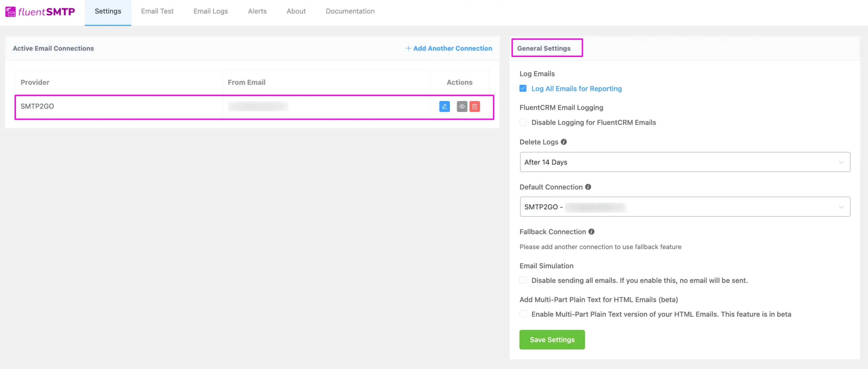Show Fallback Connection info tooltip

(x=591, y=232)
